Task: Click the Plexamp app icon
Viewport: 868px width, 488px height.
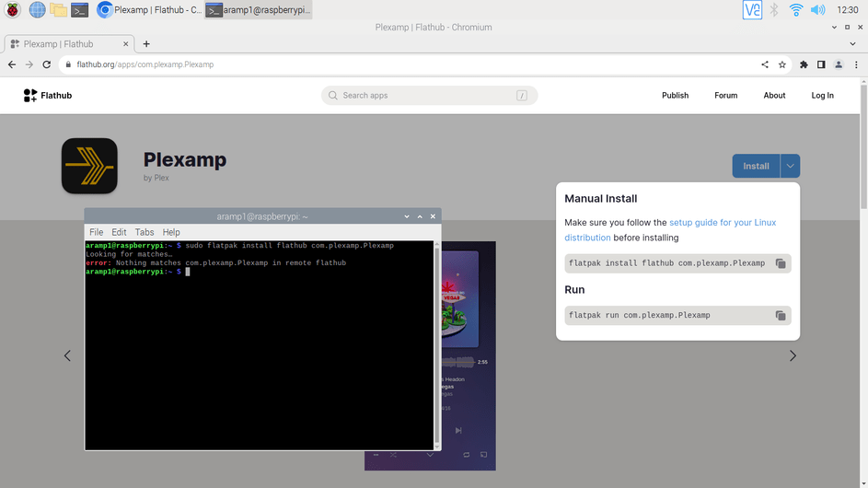Action: [89, 166]
